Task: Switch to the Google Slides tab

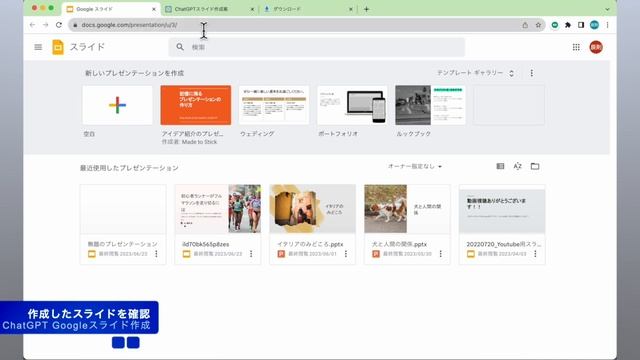Action: pos(111,9)
